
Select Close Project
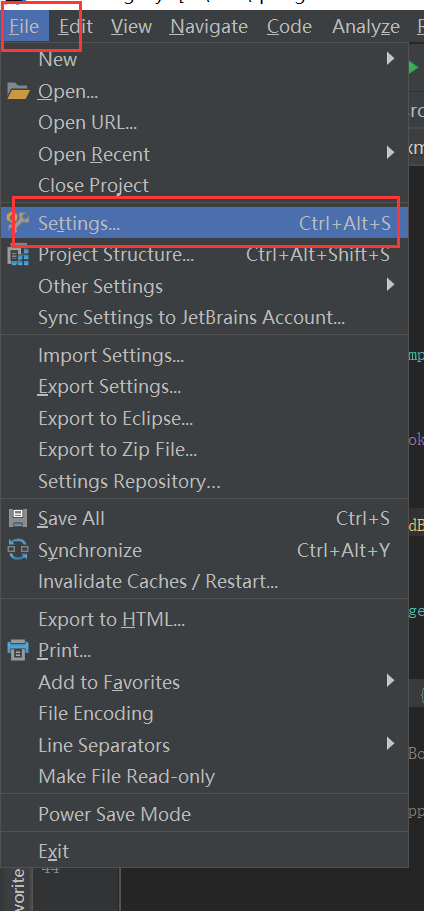click(204, 185)
